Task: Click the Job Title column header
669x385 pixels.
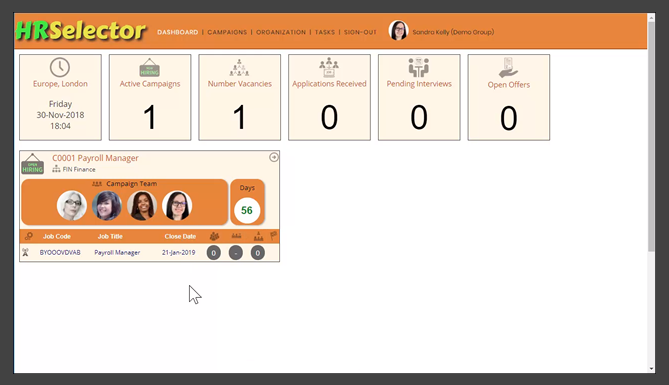Action: point(110,236)
